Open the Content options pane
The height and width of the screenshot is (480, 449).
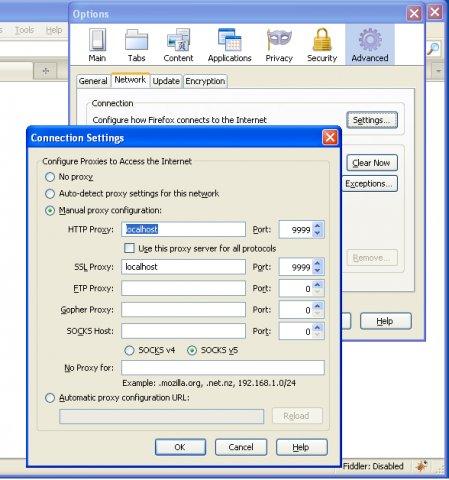point(178,45)
